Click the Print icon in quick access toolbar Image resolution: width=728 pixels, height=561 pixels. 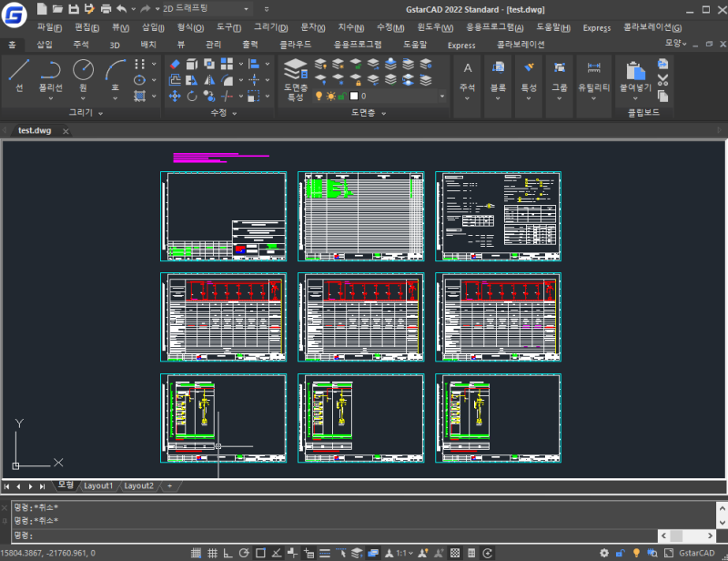[106, 8]
